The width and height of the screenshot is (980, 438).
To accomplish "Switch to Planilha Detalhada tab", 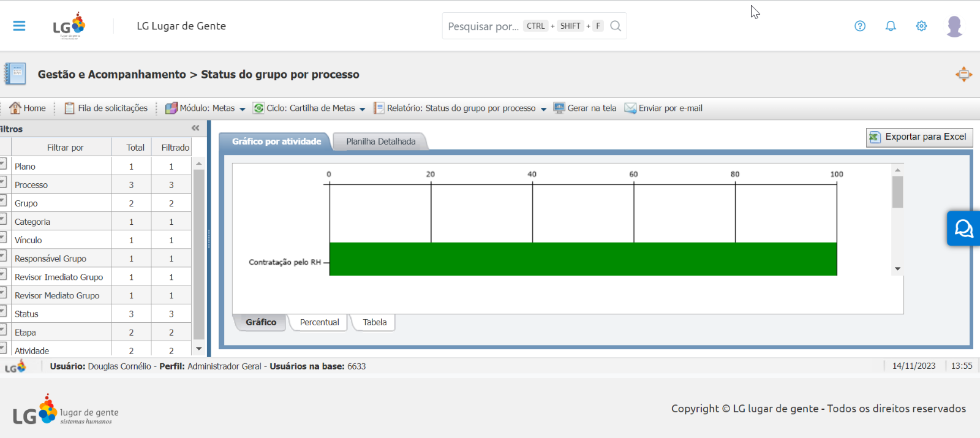I will click(x=380, y=142).
